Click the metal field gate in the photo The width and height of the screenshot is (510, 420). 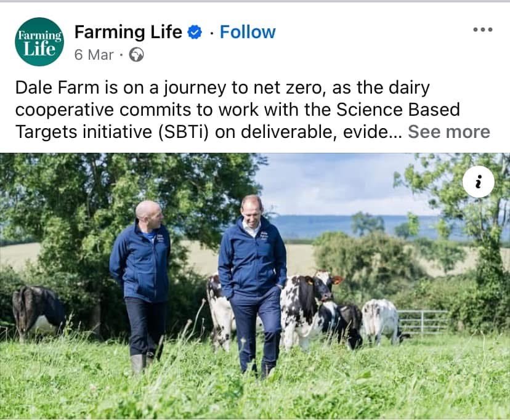tap(423, 322)
